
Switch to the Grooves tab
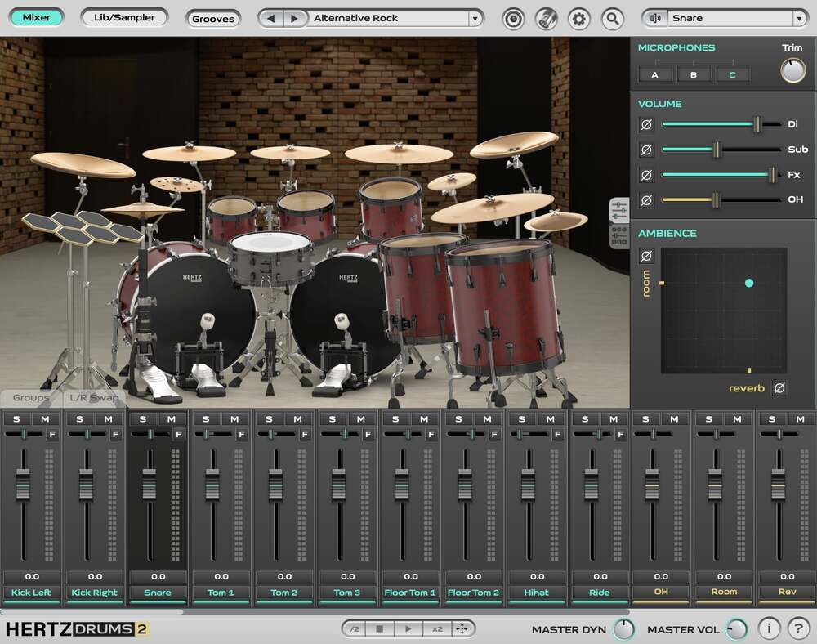(x=213, y=18)
